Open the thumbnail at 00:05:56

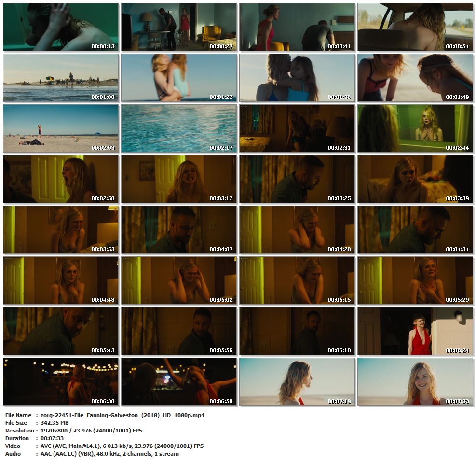(x=179, y=331)
